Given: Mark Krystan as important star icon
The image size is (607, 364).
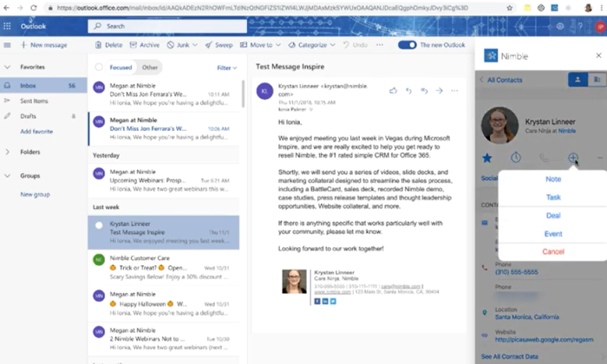Looking at the screenshot, I should point(487,158).
